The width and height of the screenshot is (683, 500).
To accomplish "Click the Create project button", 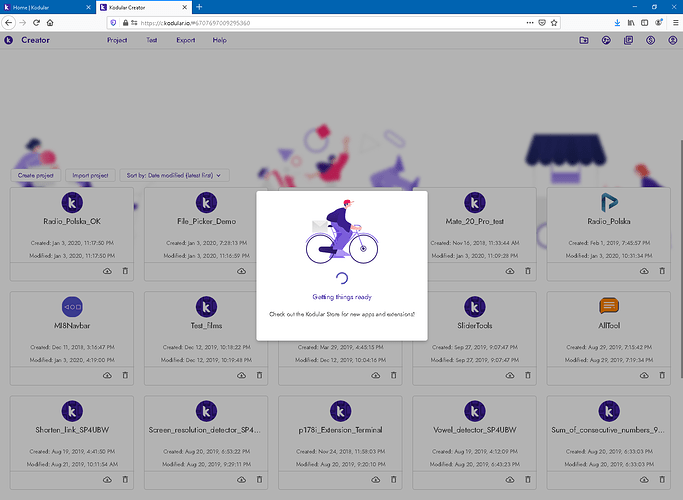I will point(36,175).
